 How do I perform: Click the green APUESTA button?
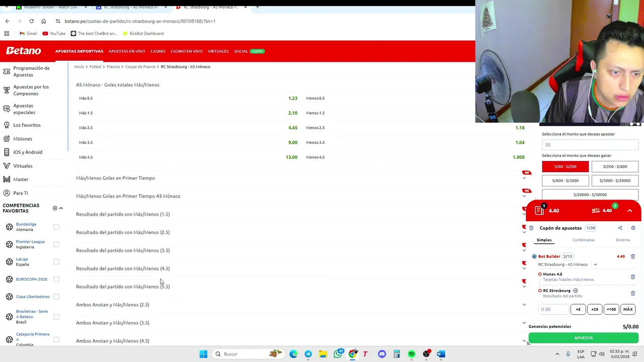[583, 338]
